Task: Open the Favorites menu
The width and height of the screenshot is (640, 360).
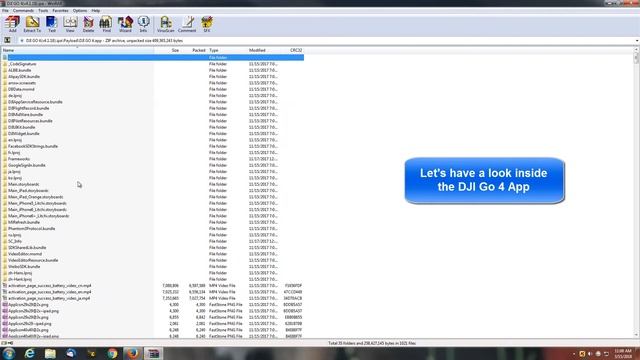Action: point(60,11)
